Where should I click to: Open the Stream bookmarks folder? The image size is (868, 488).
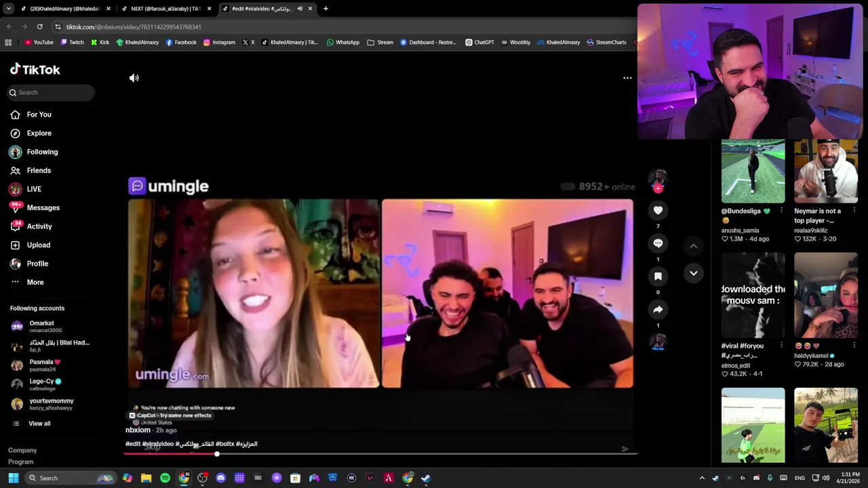tap(380, 42)
